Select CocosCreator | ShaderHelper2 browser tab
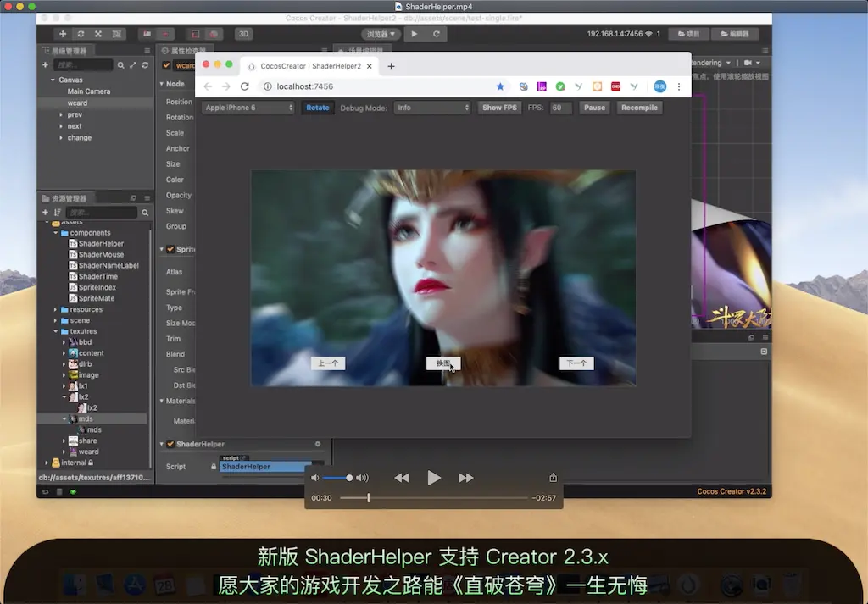This screenshot has width=868, height=604. coord(310,66)
